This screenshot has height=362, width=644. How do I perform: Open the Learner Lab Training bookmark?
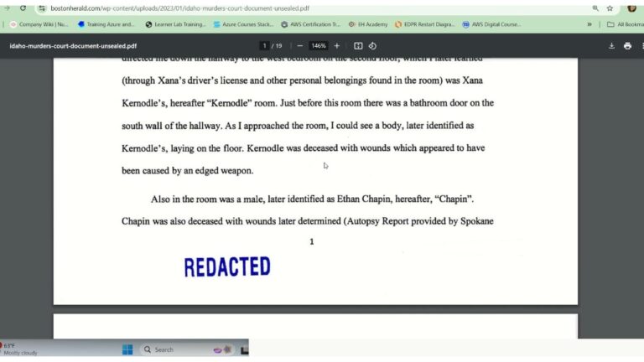(175, 24)
